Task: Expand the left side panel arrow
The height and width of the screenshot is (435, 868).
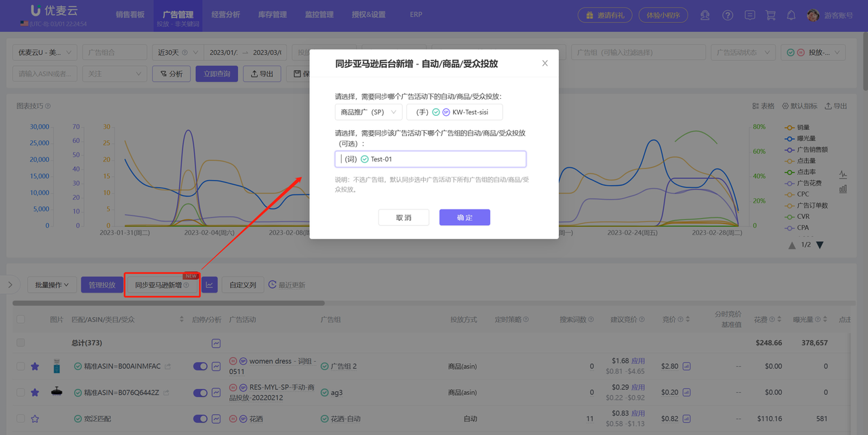Action: [9, 285]
